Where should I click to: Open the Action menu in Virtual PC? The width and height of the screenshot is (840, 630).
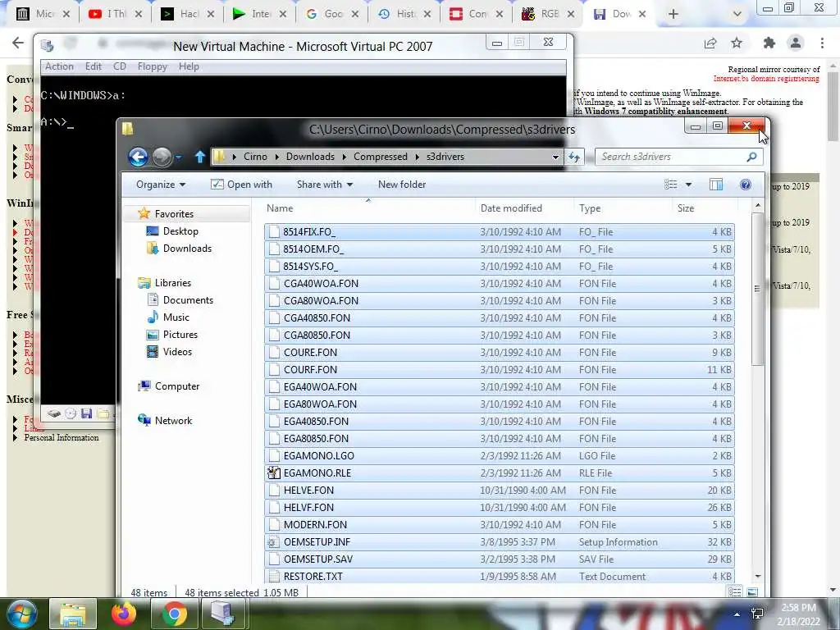tap(59, 66)
